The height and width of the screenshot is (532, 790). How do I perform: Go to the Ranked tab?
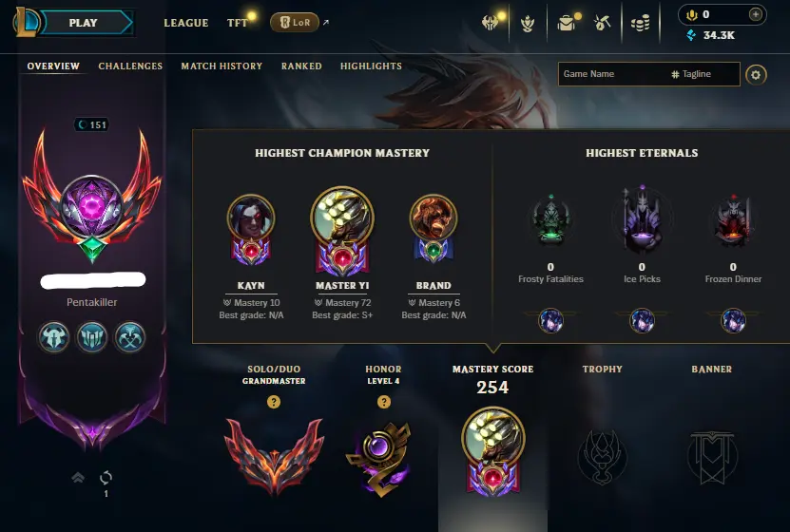click(301, 66)
